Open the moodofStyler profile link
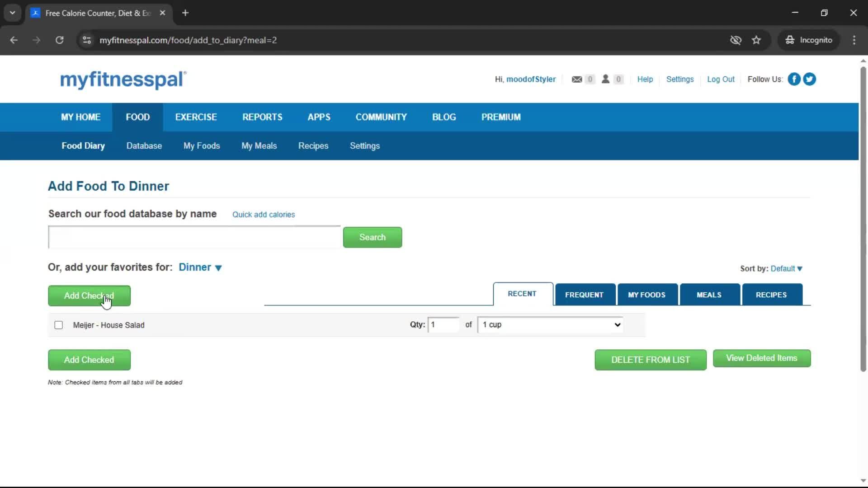Screen dimensions: 868x488 pyautogui.click(x=531, y=79)
